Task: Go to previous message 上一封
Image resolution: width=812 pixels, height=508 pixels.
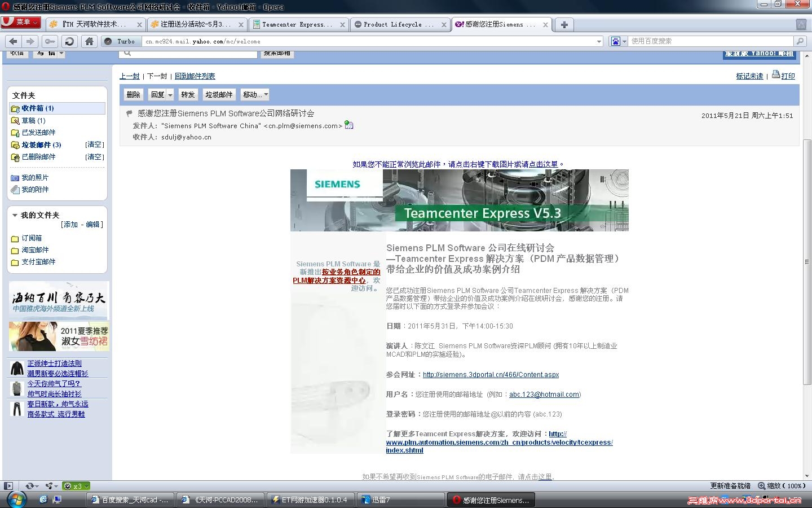Action: [x=129, y=76]
